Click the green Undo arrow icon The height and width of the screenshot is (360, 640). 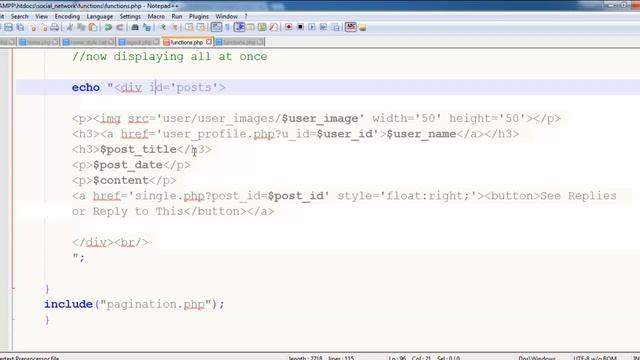click(x=108, y=27)
